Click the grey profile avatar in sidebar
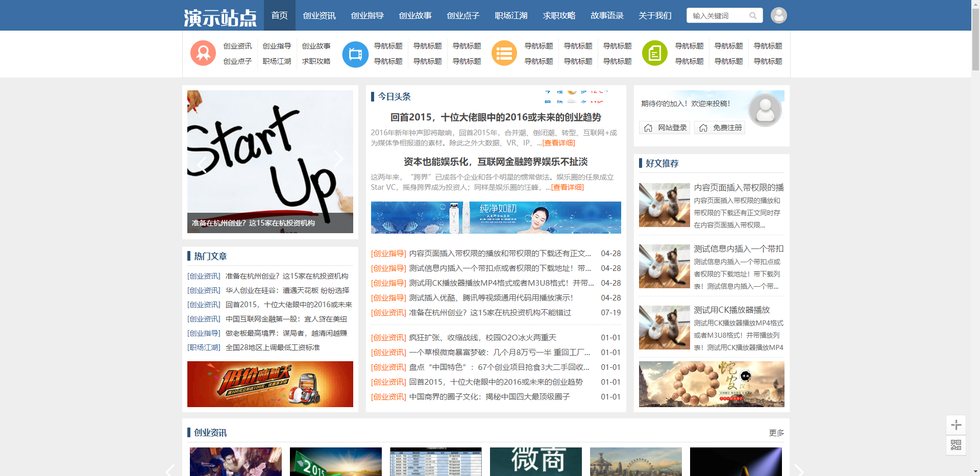This screenshot has width=980, height=476. point(765,110)
